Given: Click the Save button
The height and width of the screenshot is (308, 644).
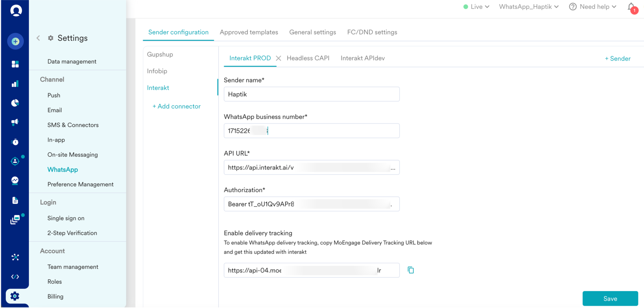Looking at the screenshot, I should [610, 298].
